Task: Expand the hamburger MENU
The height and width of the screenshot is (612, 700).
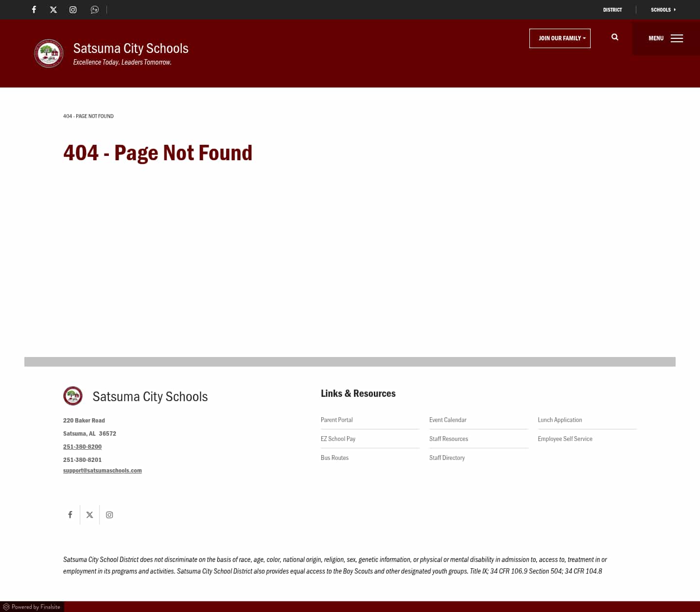Action: coord(665,38)
